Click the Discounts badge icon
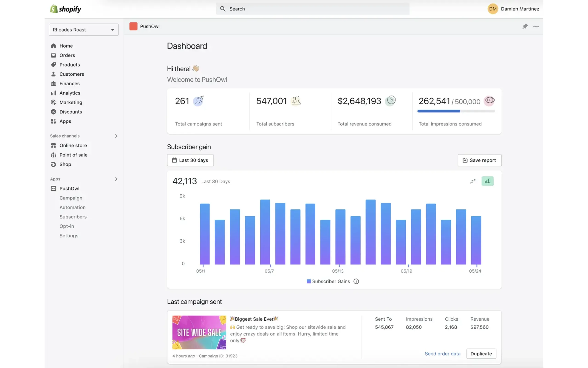The height and width of the screenshot is (368, 588). [54, 112]
